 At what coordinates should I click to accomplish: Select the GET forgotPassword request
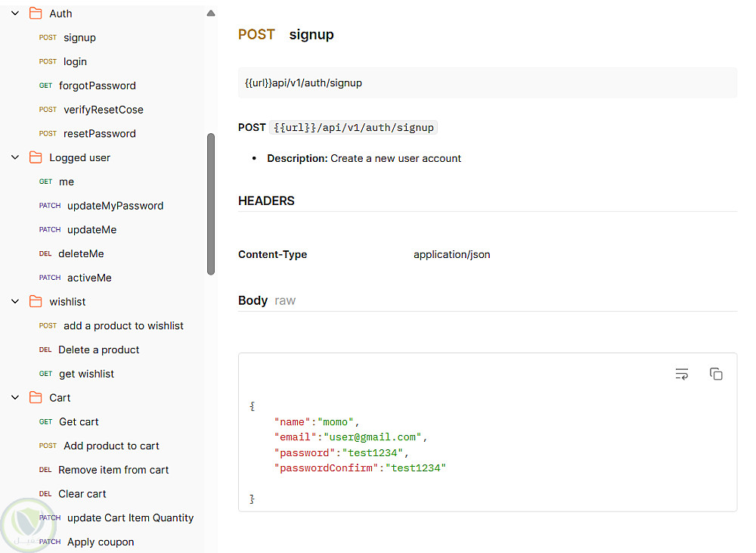pos(97,85)
